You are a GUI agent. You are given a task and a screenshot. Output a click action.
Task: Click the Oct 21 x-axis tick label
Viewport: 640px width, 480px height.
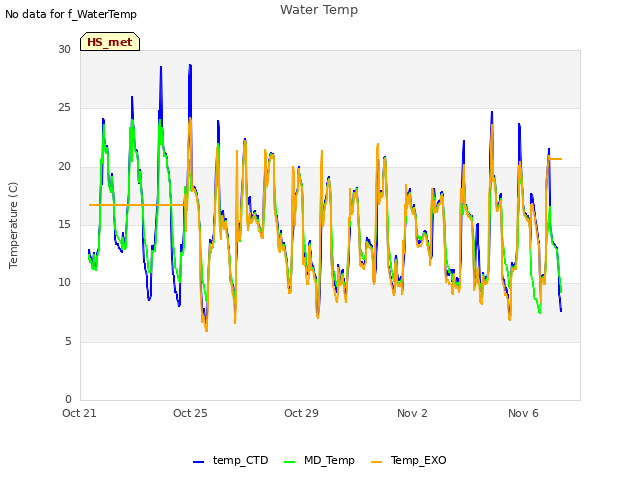coord(79,413)
